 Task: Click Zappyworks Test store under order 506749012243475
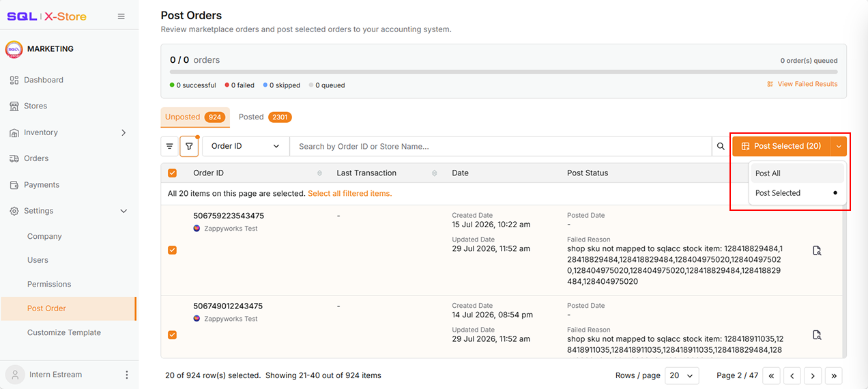click(231, 319)
